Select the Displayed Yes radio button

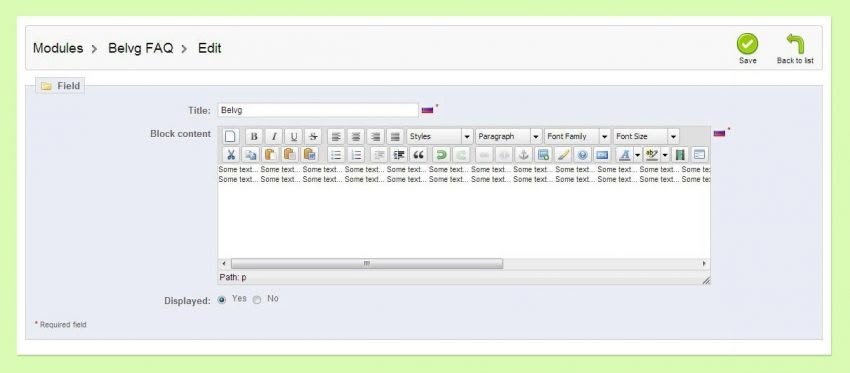[222, 299]
